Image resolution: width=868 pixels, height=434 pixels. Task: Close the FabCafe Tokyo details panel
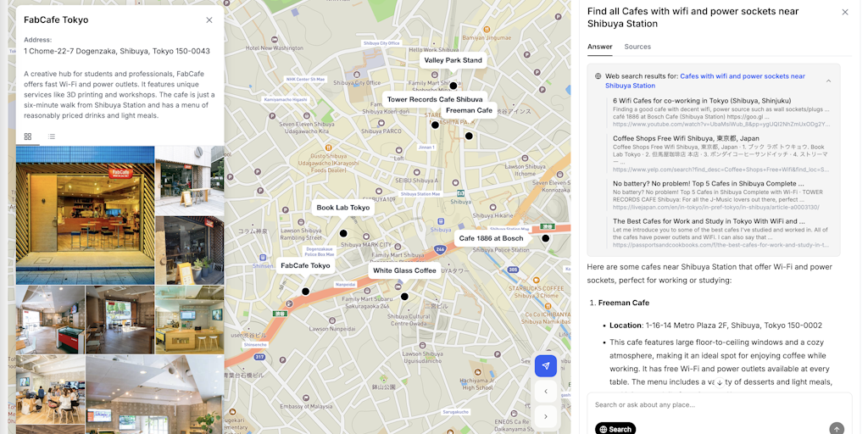tap(209, 20)
